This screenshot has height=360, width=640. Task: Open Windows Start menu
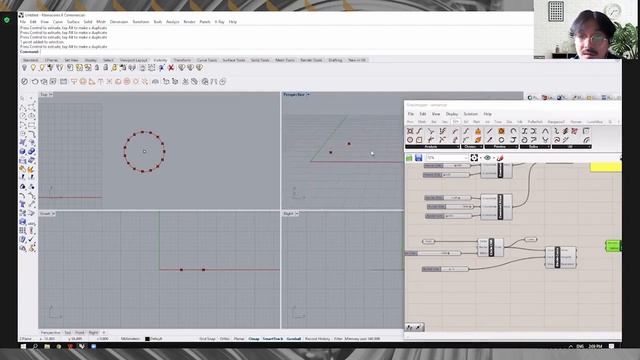(23, 346)
